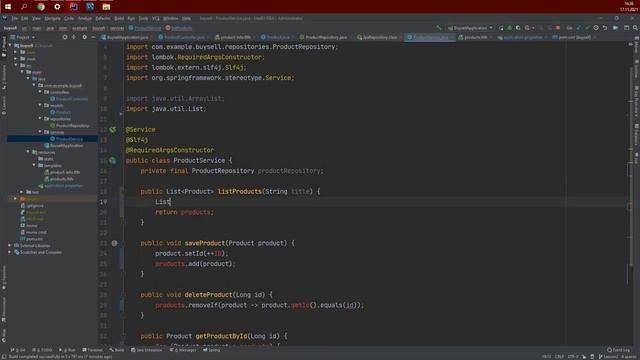Screen dimensions: 640x360
Task: Click the expand-all icon in Project panel header
Action: coord(73,37)
